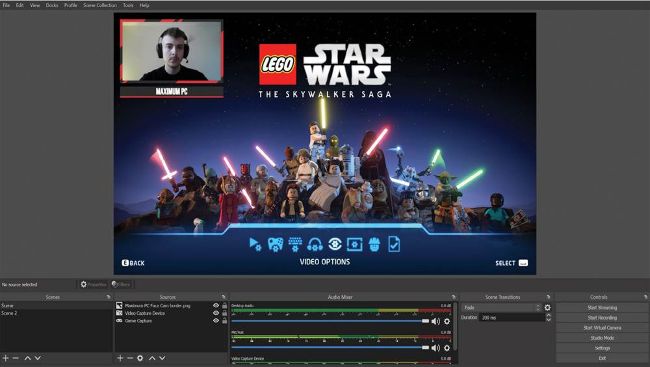Open the Tools menu
Image resolution: width=650 pixels, height=367 pixels.
pos(128,5)
